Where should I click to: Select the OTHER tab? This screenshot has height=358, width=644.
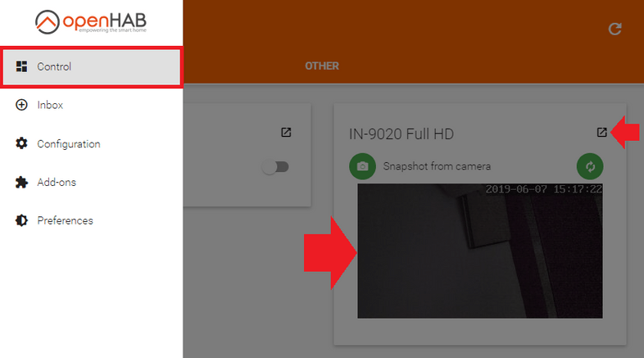tap(322, 66)
